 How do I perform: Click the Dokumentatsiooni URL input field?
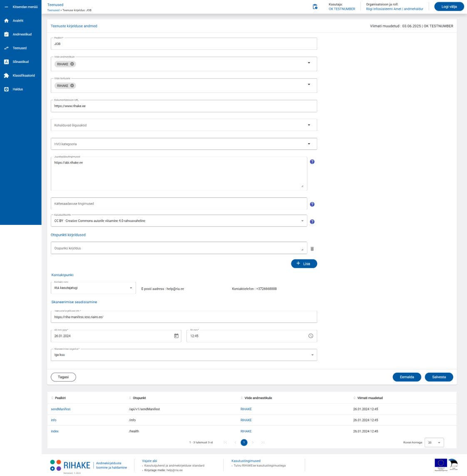(x=183, y=106)
